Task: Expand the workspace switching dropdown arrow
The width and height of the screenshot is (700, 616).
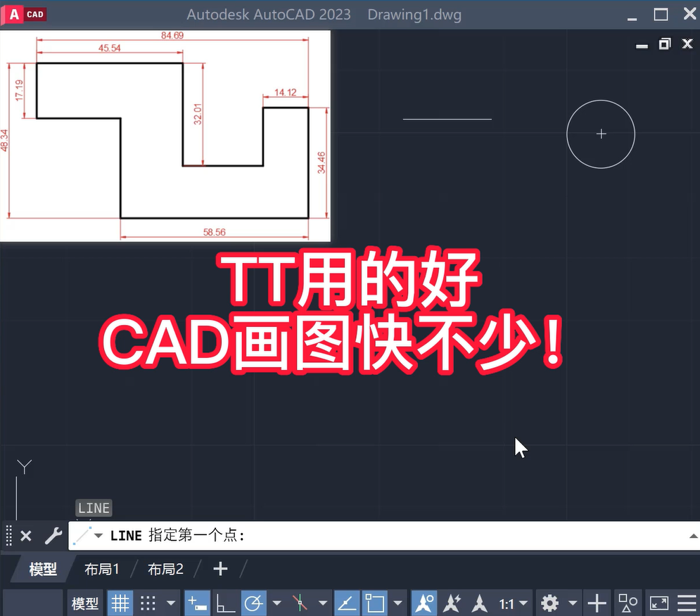Action: (x=573, y=603)
